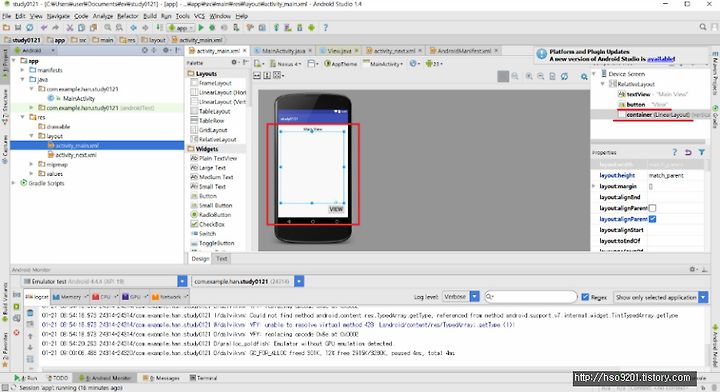Image resolution: width=720 pixels, height=392 pixels.
Task: Open the app run configuration dropdown
Action: point(180,28)
